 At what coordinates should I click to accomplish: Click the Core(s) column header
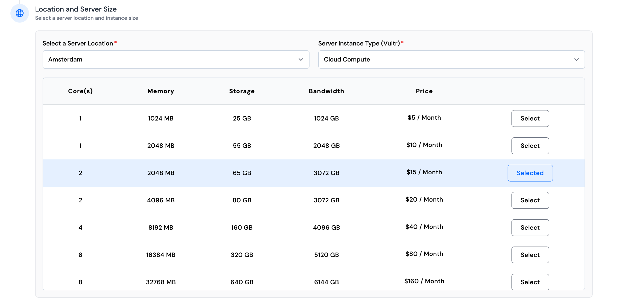point(80,91)
